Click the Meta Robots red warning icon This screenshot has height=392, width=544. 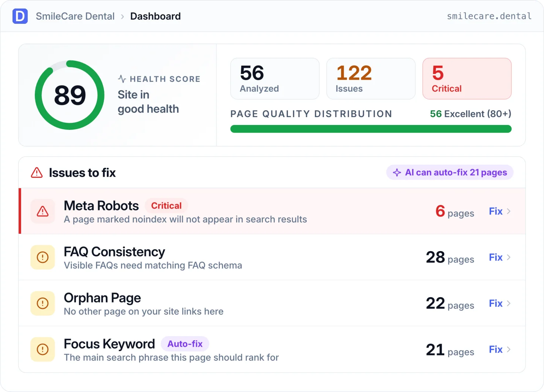pyautogui.click(x=43, y=211)
